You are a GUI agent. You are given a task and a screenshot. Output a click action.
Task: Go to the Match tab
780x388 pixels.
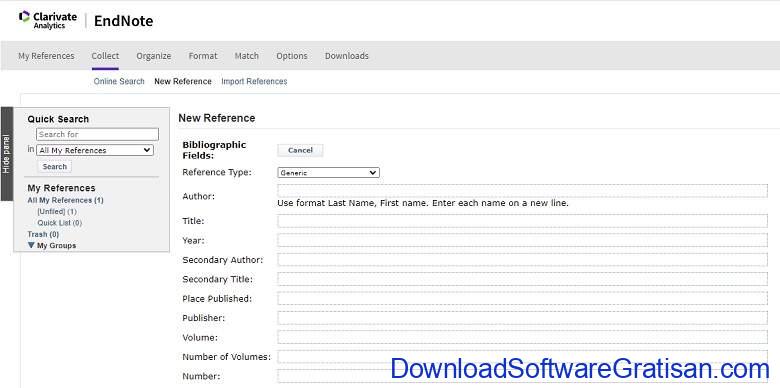(247, 56)
